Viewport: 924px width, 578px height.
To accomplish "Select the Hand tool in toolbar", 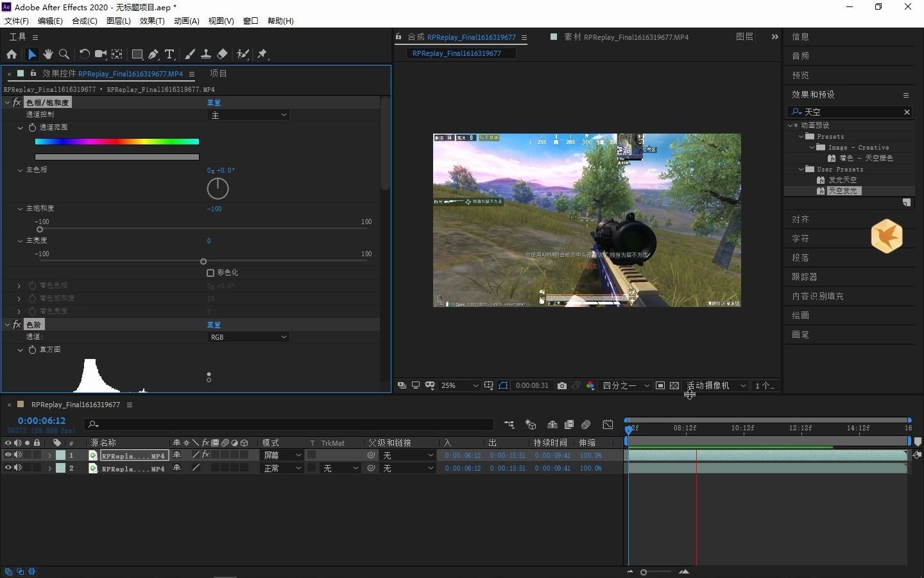I will pos(48,55).
